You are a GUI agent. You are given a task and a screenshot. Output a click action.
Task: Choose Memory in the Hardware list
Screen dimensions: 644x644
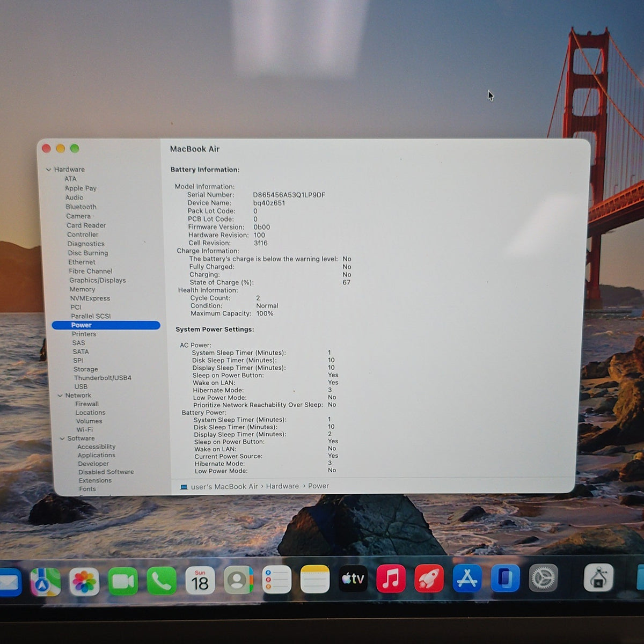82,289
